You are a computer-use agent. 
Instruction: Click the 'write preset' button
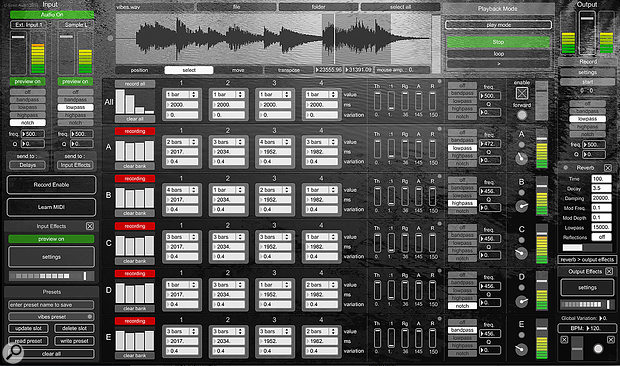click(74, 340)
